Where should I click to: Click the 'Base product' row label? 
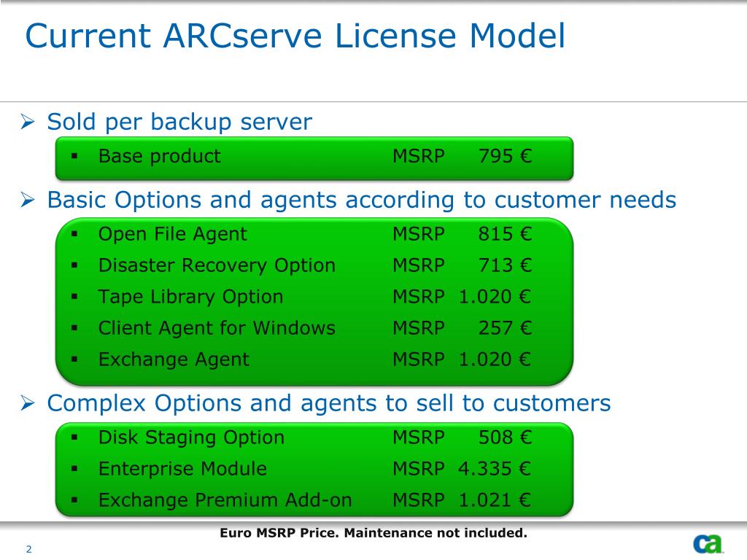tap(160, 157)
